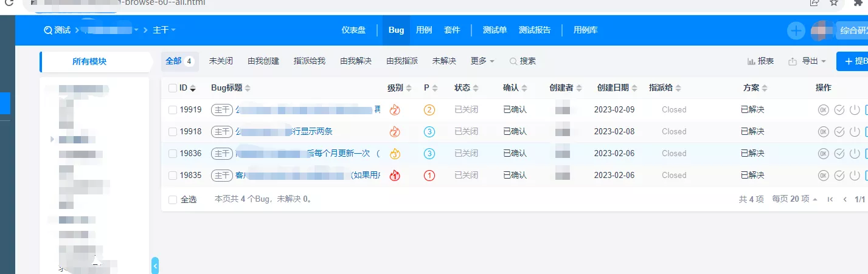
Task: Click power-off close icon for bug 19836
Action: point(855,154)
